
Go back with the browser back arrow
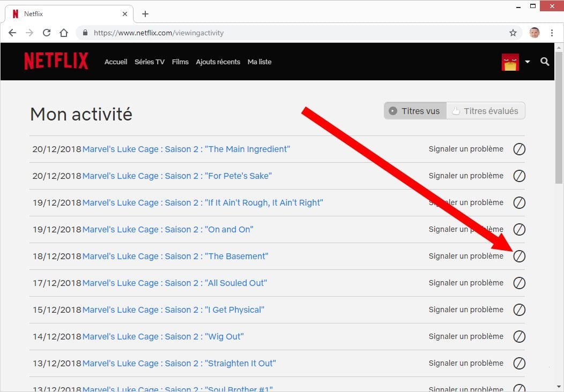point(12,33)
